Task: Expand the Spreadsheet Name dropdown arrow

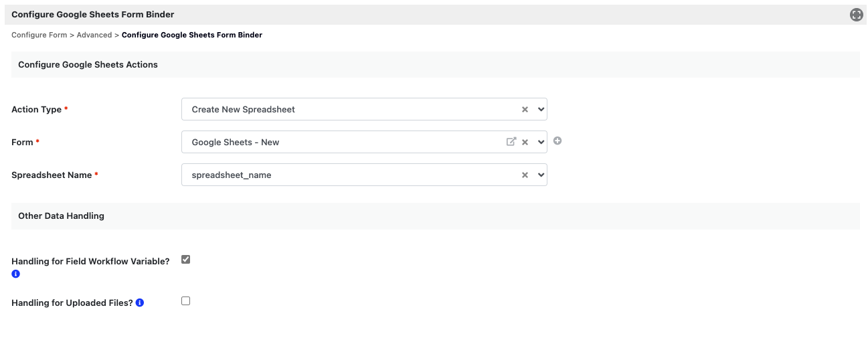Action: [541, 175]
